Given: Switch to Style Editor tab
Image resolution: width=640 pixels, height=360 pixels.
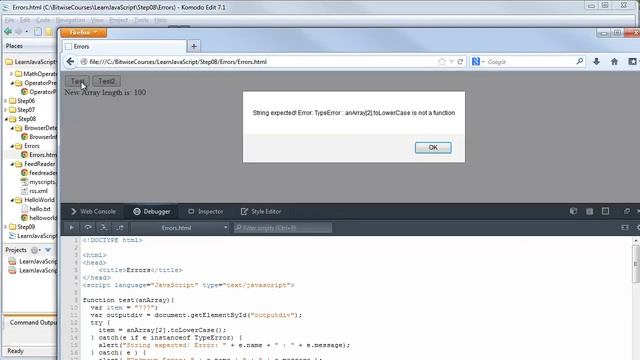Looking at the screenshot, I should 261,211.
